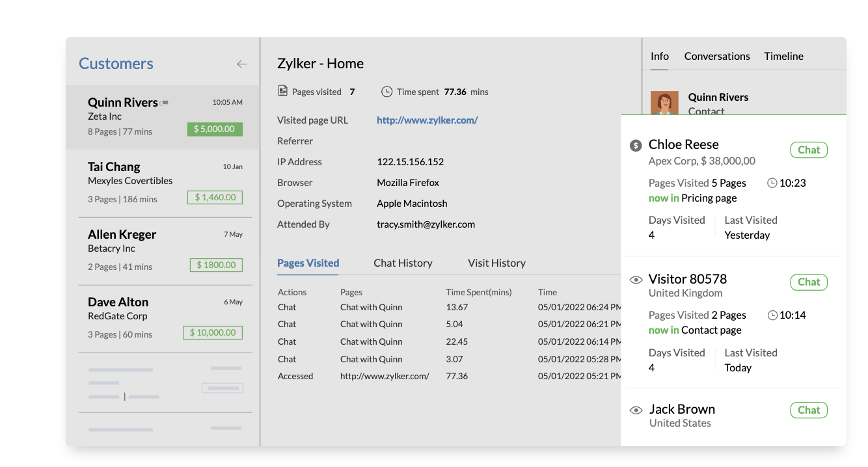Click the Pages visited document icon

tap(284, 91)
